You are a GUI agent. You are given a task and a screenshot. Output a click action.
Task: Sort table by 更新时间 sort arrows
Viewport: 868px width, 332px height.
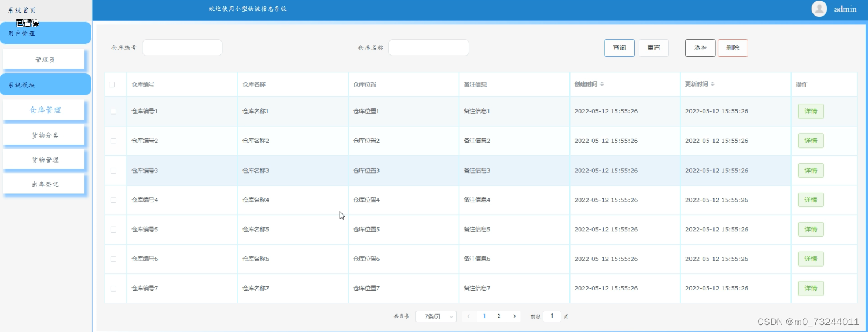coord(712,84)
